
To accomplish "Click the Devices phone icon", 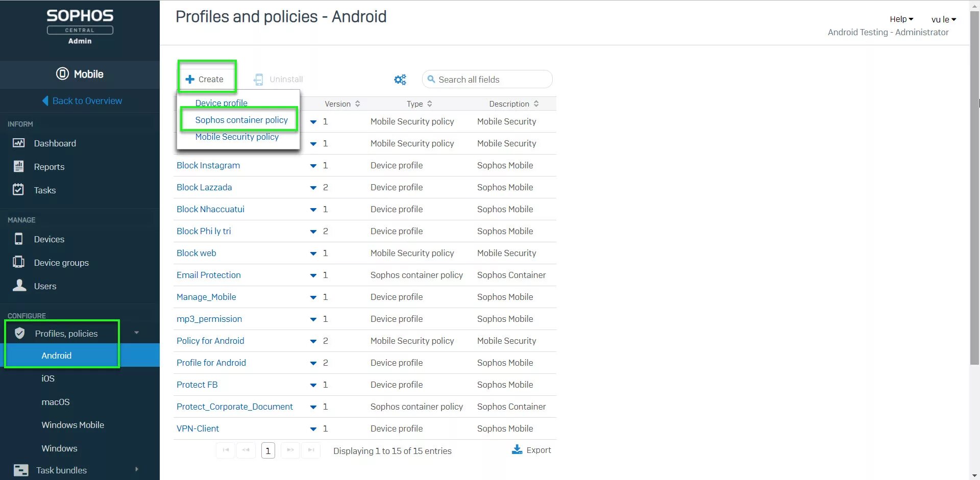I will (19, 239).
